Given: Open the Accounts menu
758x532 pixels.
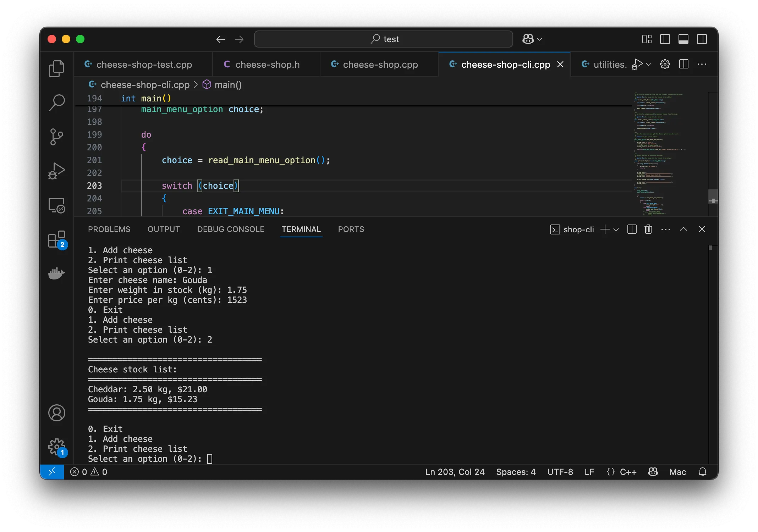Looking at the screenshot, I should [56, 413].
